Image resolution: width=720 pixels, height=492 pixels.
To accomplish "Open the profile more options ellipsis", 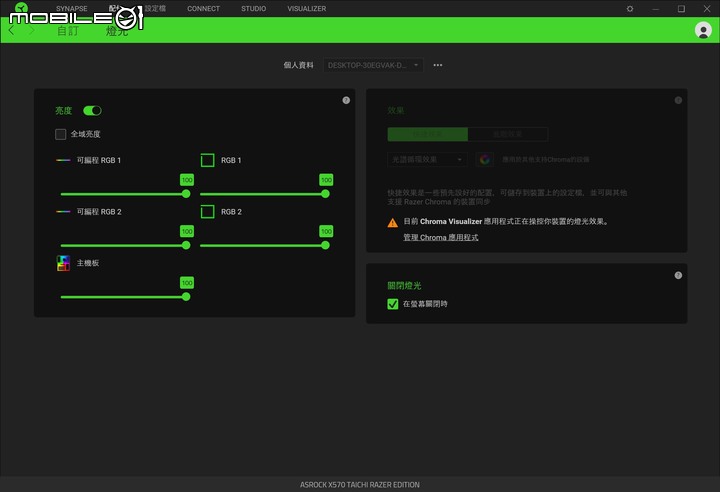I will 438,65.
